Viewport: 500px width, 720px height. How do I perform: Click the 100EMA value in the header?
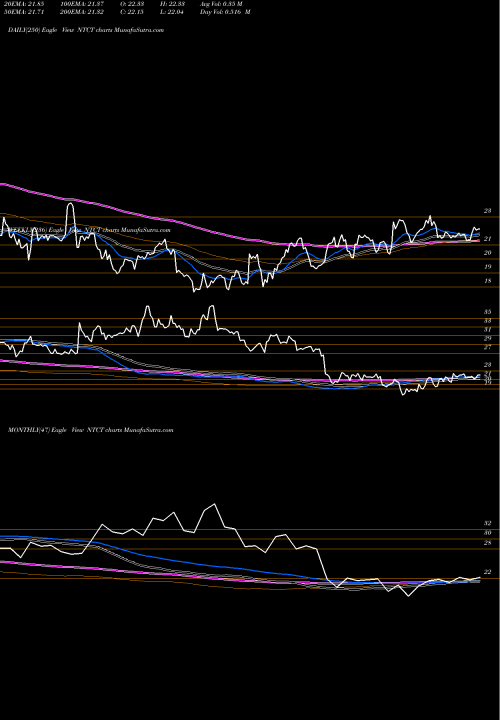click(81, 4)
